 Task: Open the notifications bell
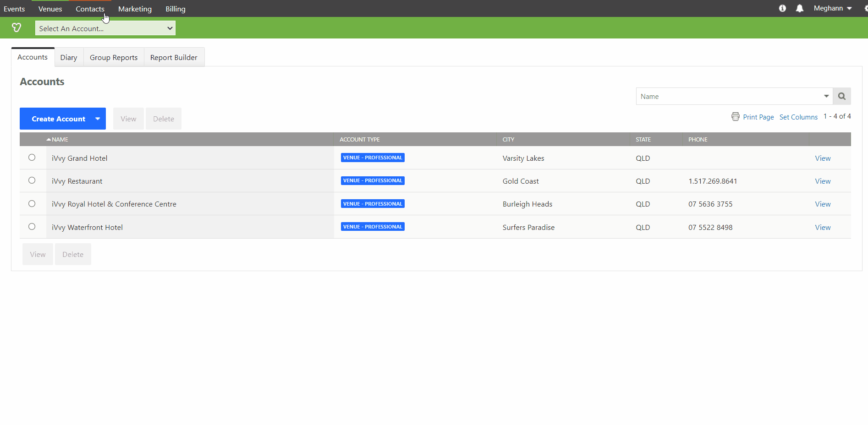800,8
